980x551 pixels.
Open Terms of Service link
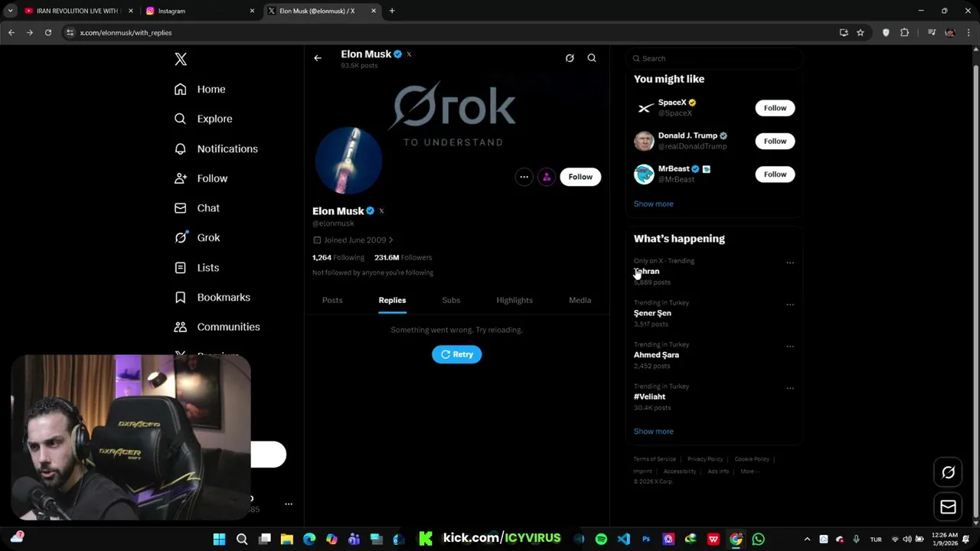(x=655, y=459)
